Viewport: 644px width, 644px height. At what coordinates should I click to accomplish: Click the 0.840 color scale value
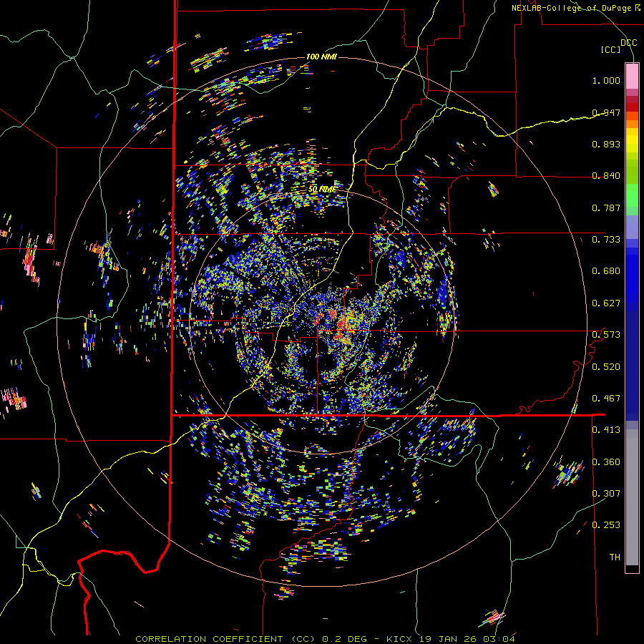pos(606,176)
